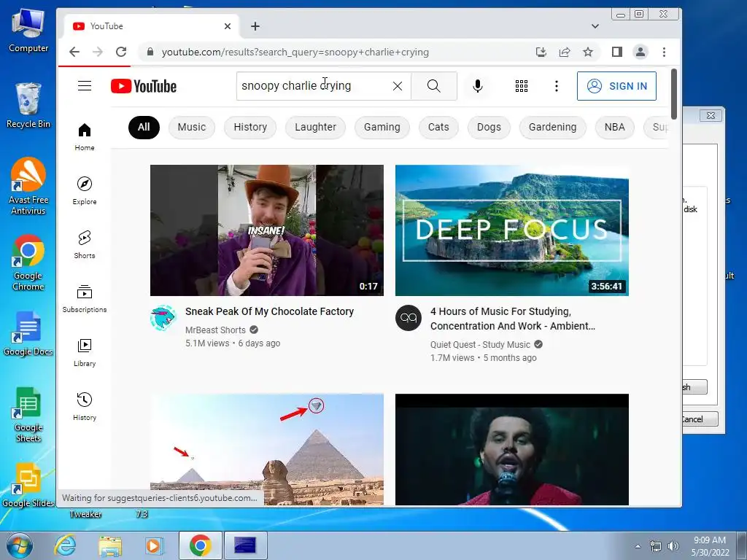This screenshot has height=560, width=747.
Task: Click the browser address bar URL
Action: click(x=295, y=52)
